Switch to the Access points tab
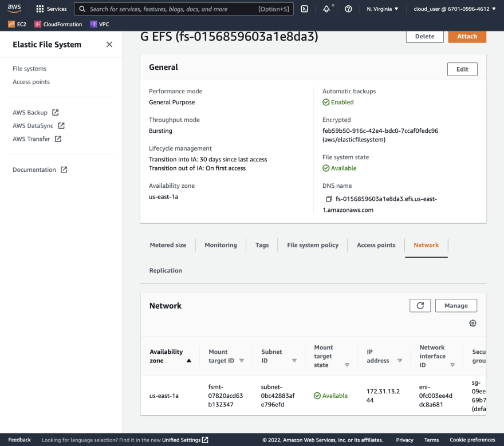Screen dimensions: 504x446 coord(376,245)
